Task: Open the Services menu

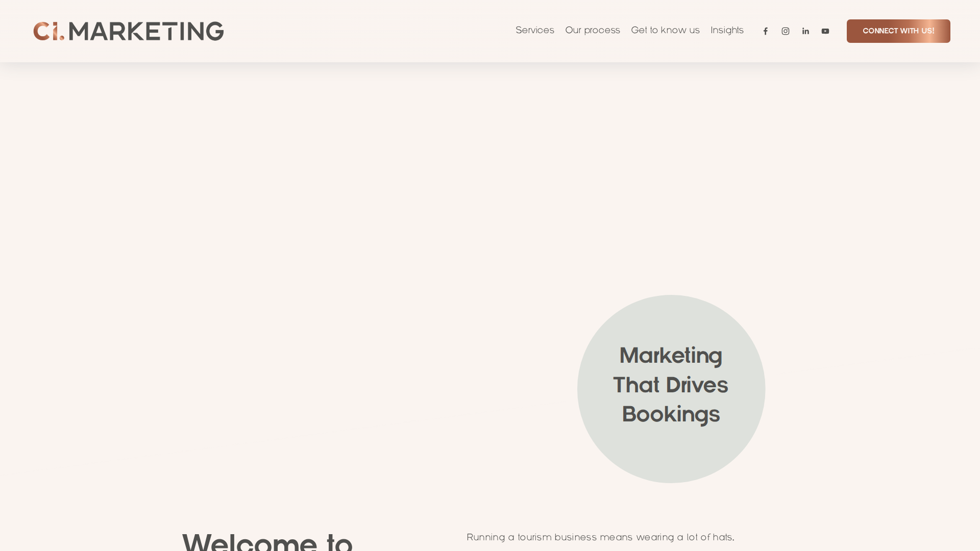Action: (x=534, y=31)
